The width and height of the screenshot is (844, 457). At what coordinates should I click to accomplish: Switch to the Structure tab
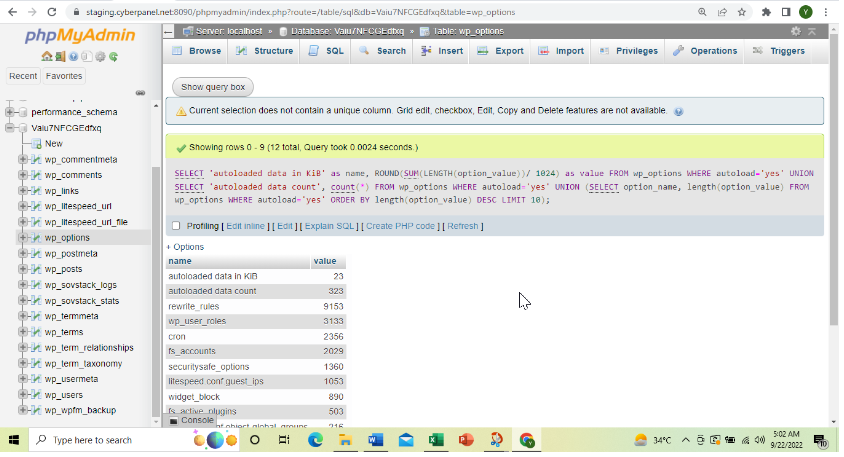265,51
